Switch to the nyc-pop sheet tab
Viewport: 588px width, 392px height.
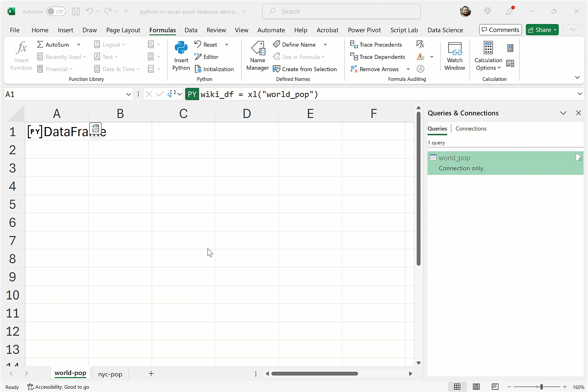[x=110, y=374]
